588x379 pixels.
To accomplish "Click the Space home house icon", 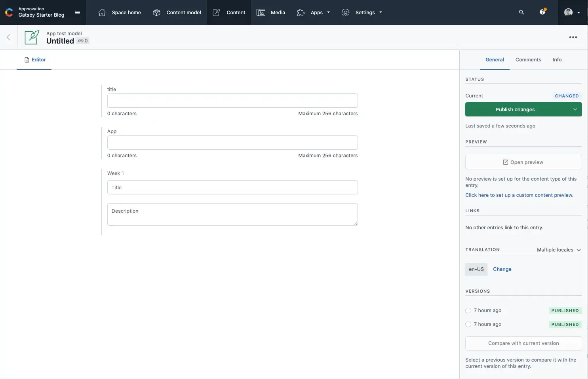I will tap(102, 12).
